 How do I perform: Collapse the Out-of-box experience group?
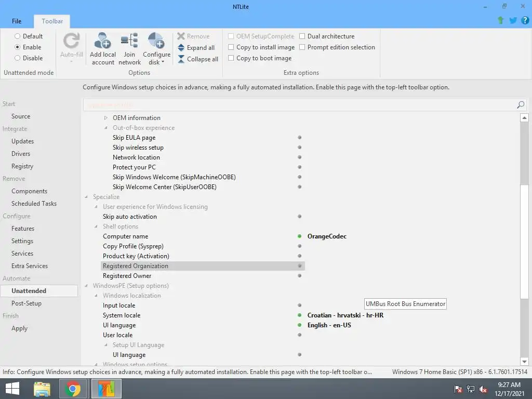coord(106,128)
